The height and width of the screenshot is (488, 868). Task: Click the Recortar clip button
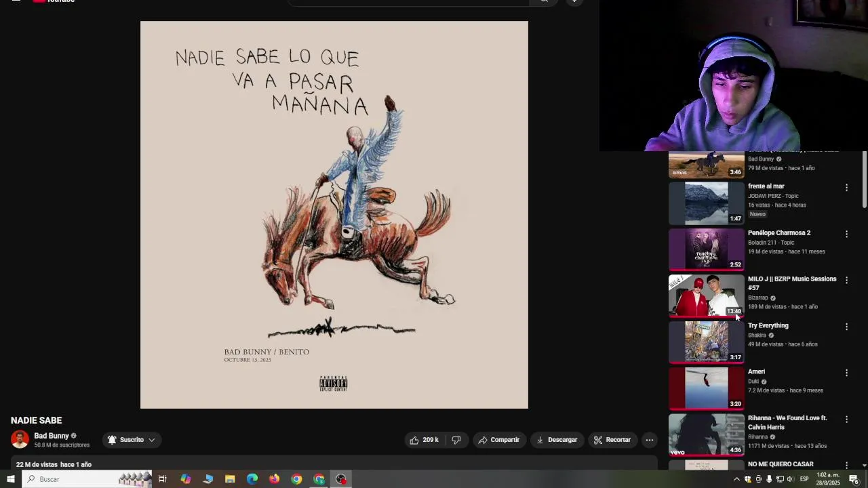click(612, 440)
